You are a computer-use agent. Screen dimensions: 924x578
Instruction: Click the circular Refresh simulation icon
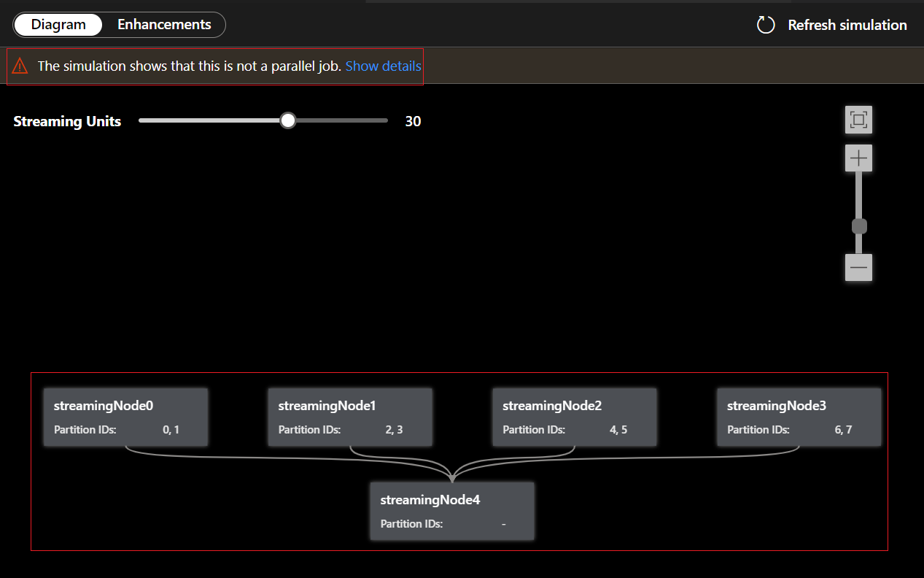[765, 25]
